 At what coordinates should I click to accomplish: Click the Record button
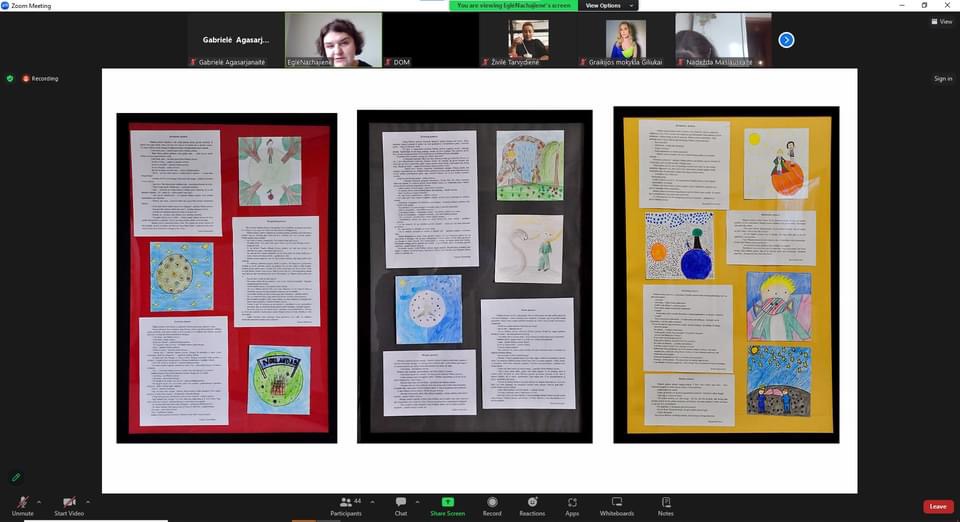click(492, 506)
